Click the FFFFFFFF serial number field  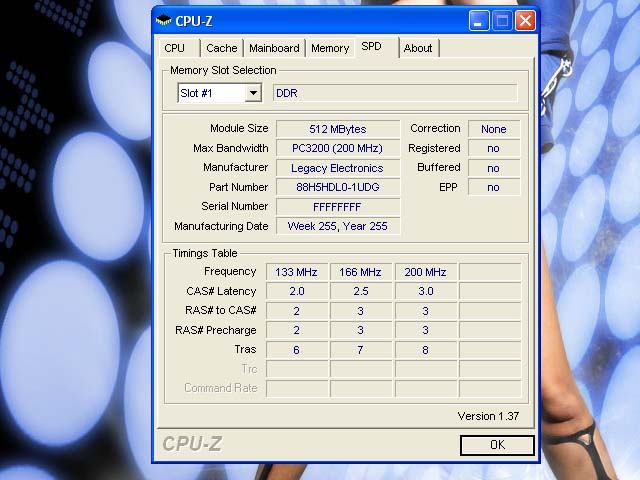338,207
